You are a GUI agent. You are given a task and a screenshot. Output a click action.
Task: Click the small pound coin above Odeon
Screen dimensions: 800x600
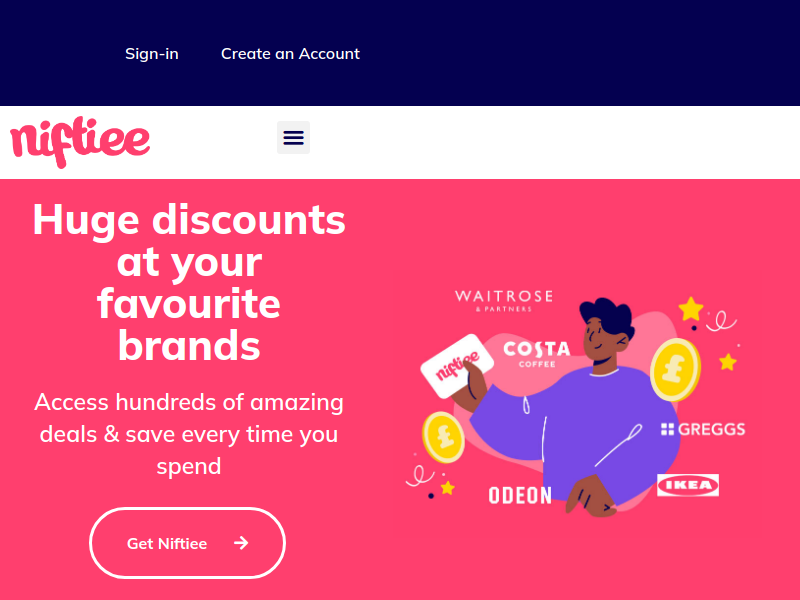coord(443,437)
